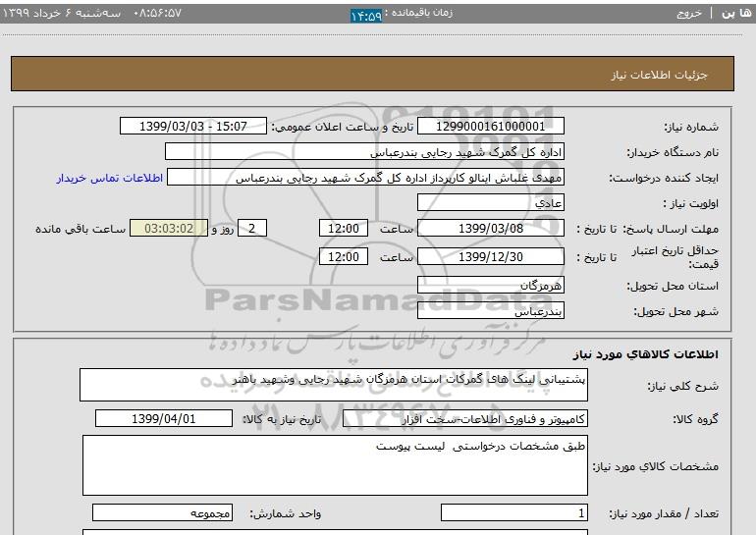Click the خروج logout link
756x535 pixels.
(x=689, y=13)
